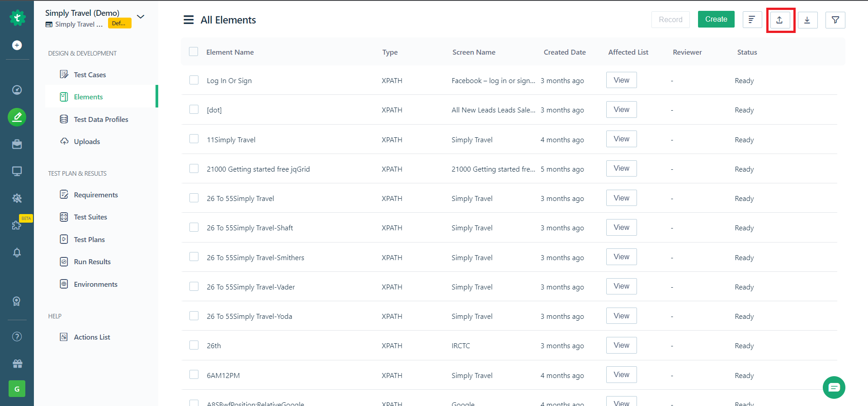Open Test Suites in the sidebar
The image size is (868, 406).
coord(90,217)
